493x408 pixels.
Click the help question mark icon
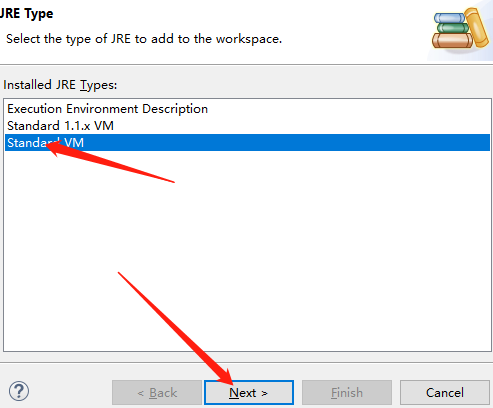click(19, 391)
